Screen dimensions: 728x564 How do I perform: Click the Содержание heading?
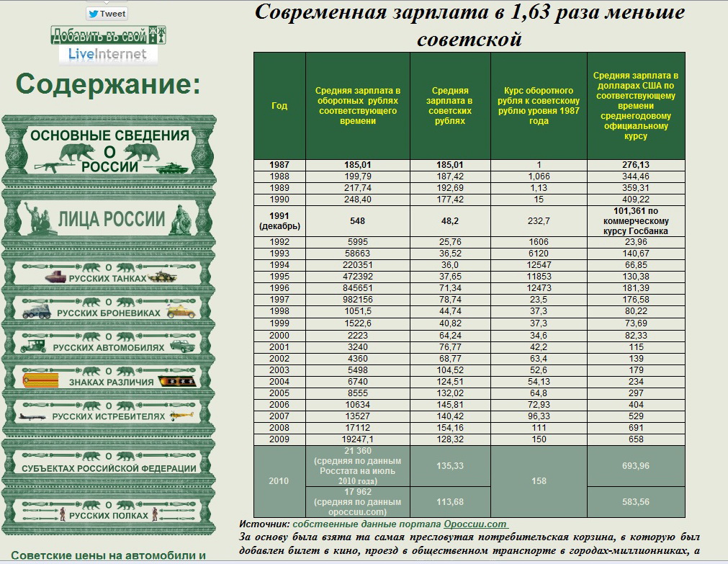click(108, 84)
